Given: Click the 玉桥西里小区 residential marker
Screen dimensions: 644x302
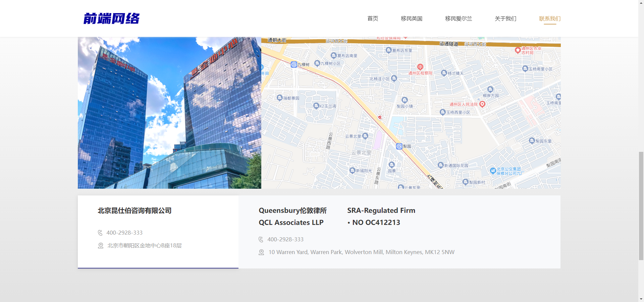Looking at the screenshot, I should (442, 112).
